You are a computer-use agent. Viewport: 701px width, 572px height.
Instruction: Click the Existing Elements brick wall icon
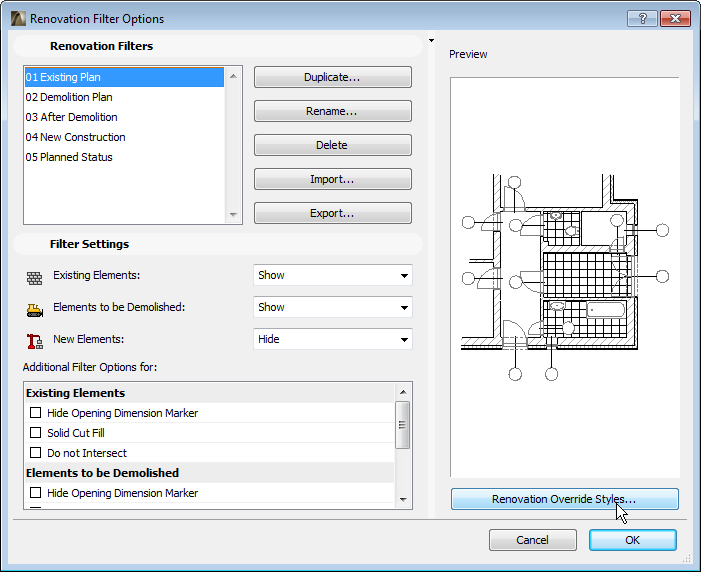(x=35, y=276)
